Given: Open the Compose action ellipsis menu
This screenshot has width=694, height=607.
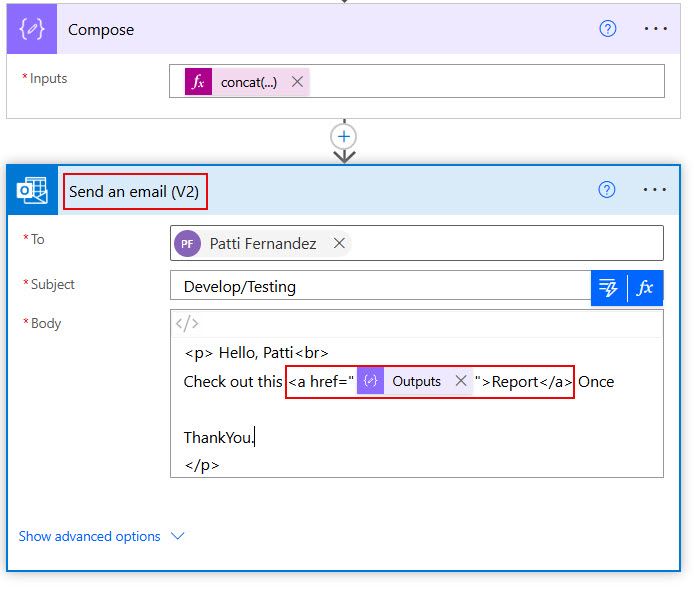Looking at the screenshot, I should click(x=655, y=29).
